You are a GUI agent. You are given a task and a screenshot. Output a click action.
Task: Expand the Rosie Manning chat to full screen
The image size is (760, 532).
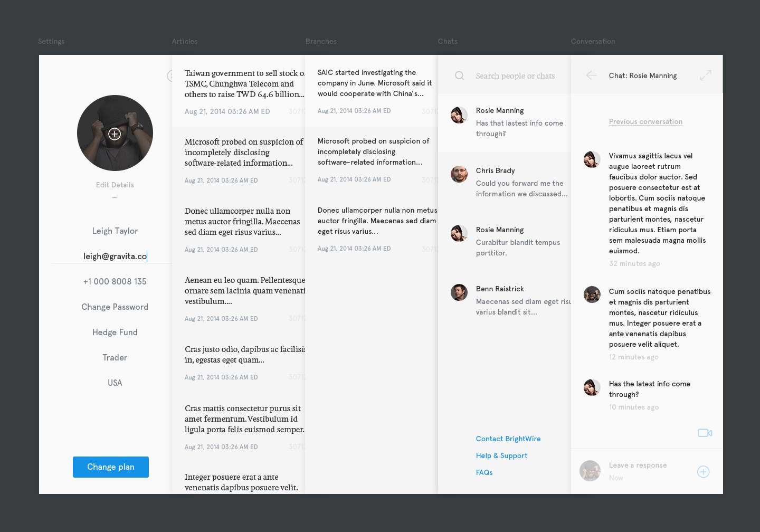click(706, 75)
